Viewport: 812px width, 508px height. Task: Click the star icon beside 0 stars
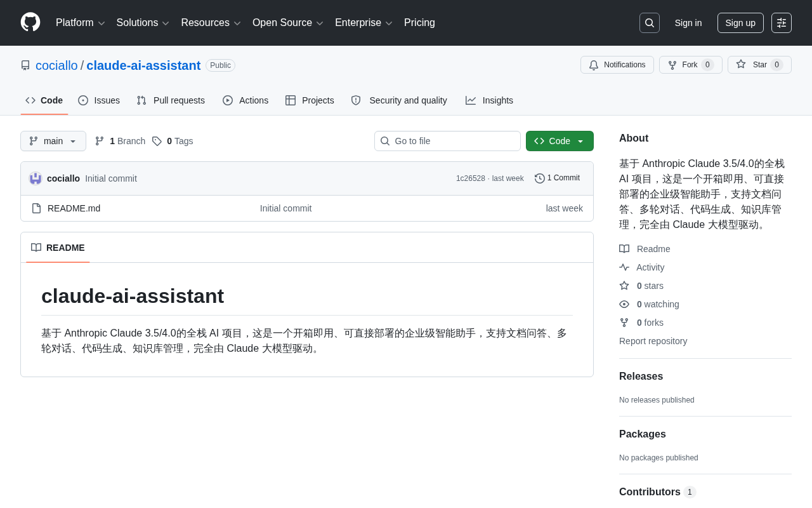click(x=624, y=286)
